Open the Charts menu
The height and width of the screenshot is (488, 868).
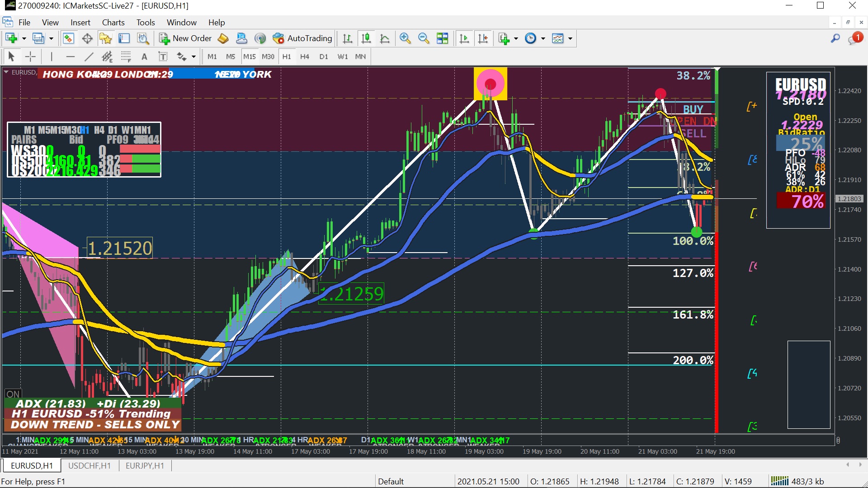113,22
